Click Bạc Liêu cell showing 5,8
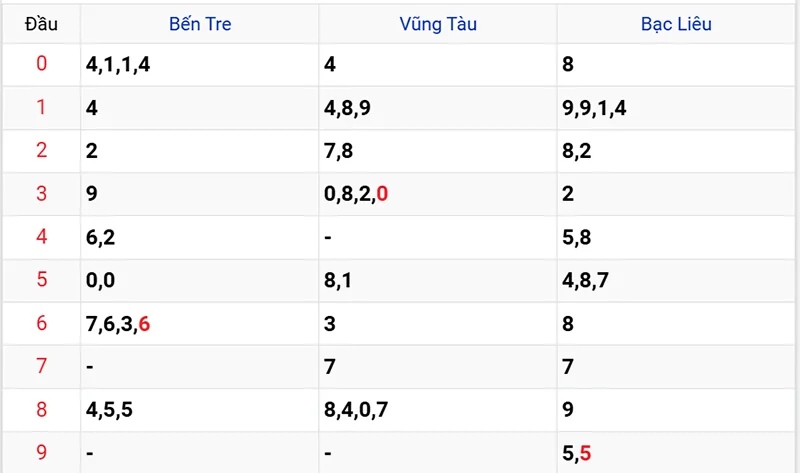 pyautogui.click(x=577, y=237)
